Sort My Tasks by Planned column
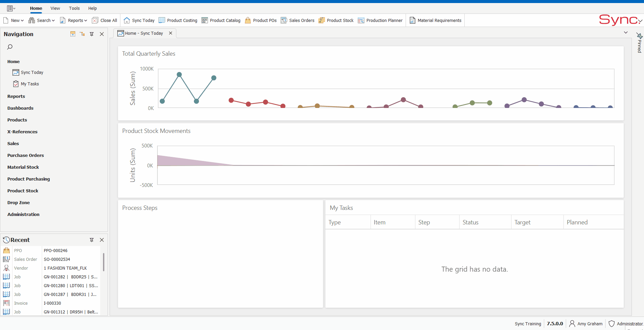The width and height of the screenshot is (644, 330). click(593, 222)
